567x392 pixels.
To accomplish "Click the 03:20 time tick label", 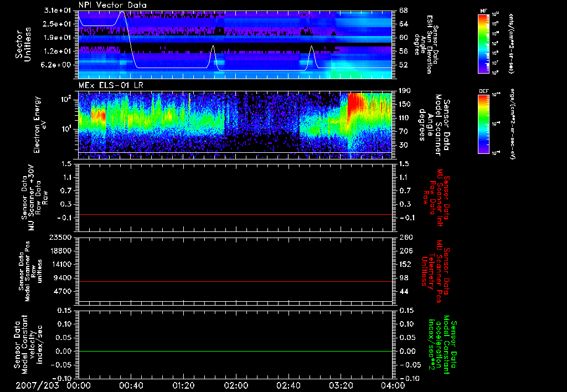I will coord(341,386).
